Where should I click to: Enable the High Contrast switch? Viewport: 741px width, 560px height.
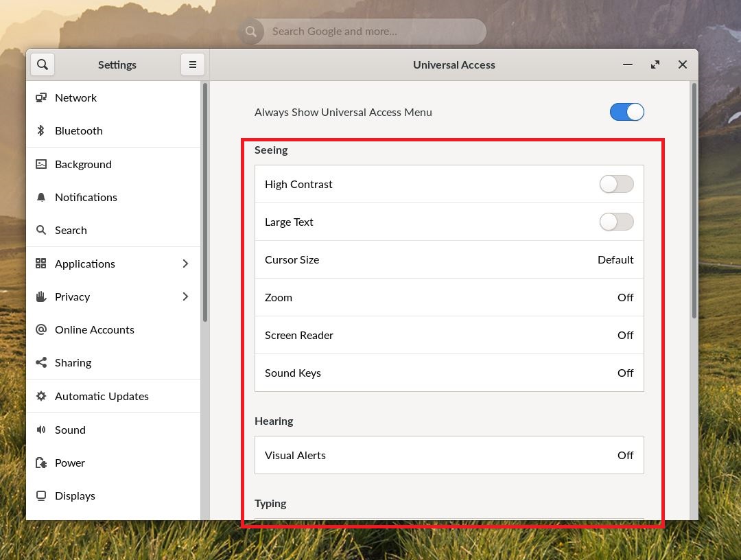click(x=616, y=184)
